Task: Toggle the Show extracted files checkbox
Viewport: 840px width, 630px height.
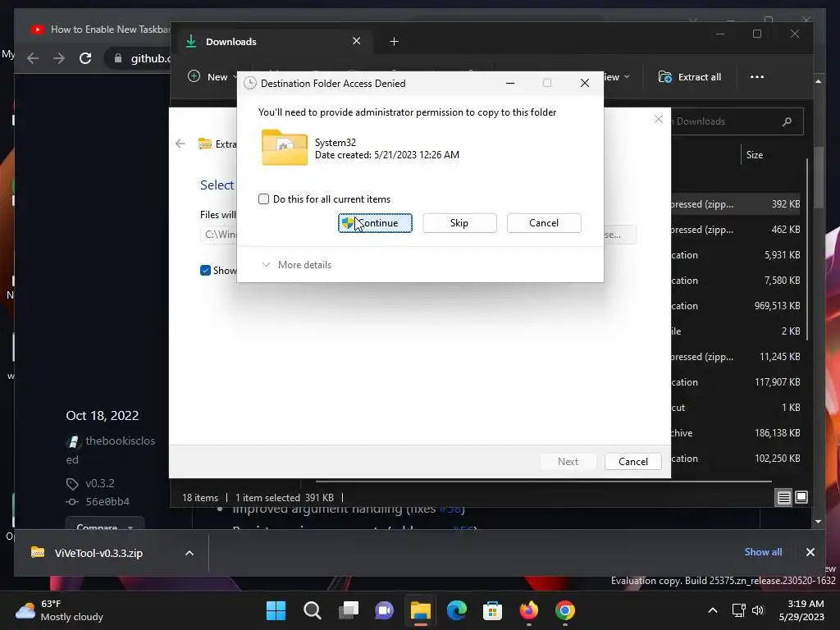Action: [x=205, y=271]
